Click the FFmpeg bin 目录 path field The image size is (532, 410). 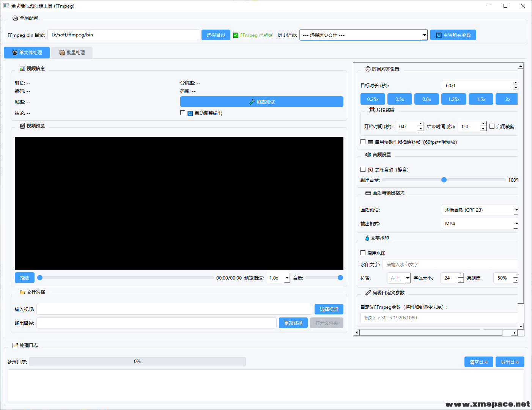[123, 35]
